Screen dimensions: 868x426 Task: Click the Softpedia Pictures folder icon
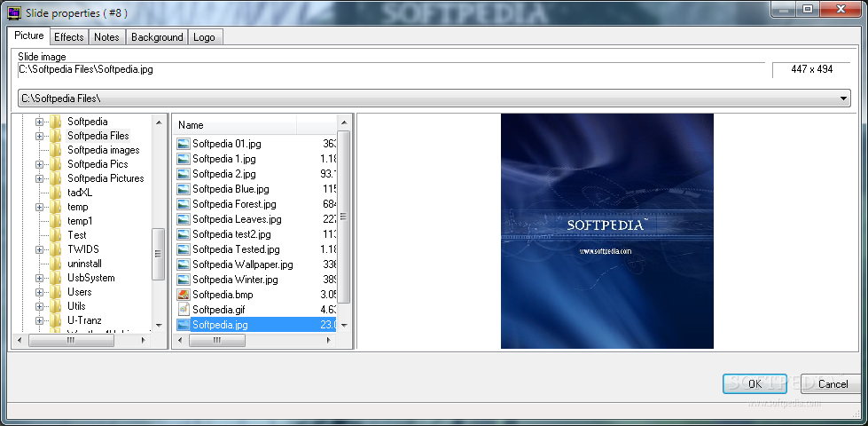(55, 178)
